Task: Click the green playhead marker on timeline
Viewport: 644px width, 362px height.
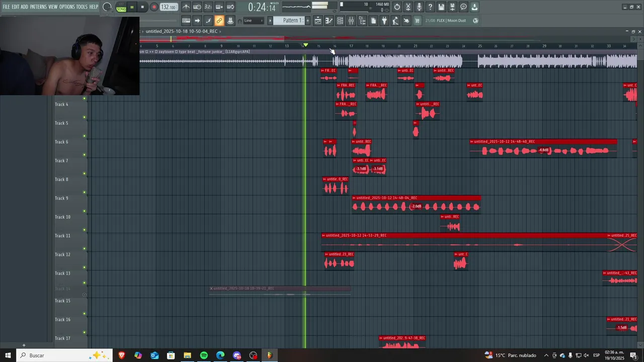Action: [305, 45]
